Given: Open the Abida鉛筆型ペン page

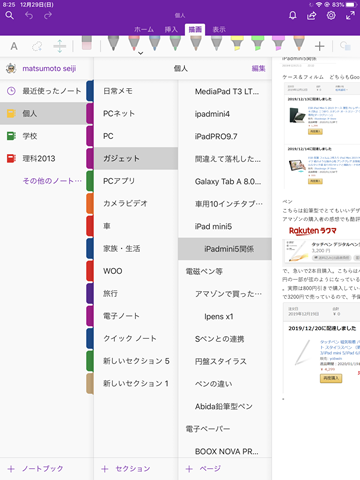Looking at the screenshot, I should click(x=225, y=406).
